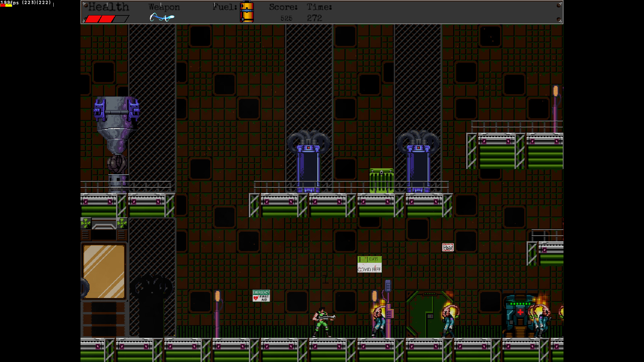The image size is (644, 362).
Task: Click the emergency first aid wall sign
Action: click(261, 296)
